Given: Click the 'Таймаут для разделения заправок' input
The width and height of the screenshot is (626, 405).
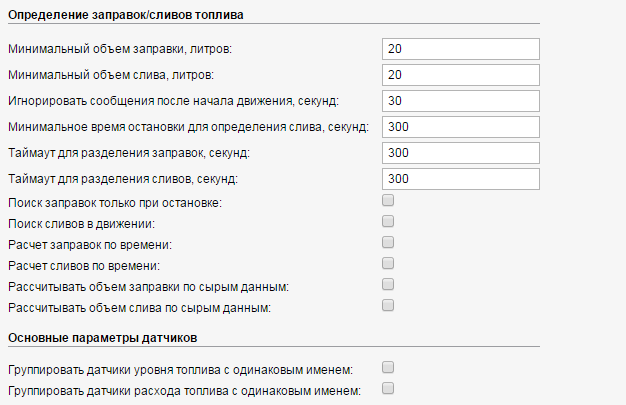Looking at the screenshot, I should 460,153.
